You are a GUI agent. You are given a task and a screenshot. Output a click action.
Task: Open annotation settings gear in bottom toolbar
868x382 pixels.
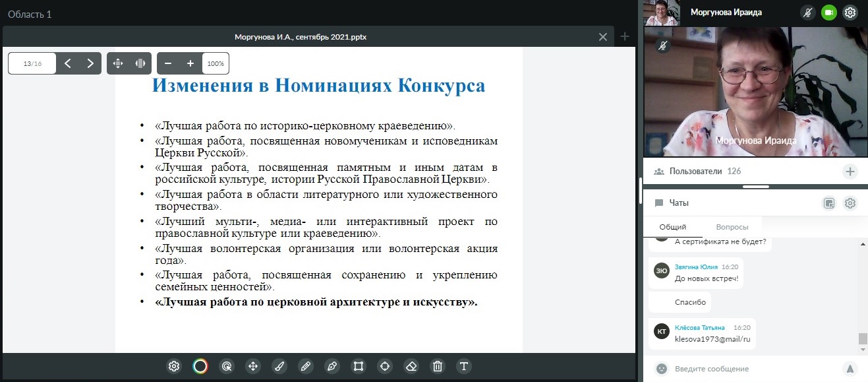174,366
